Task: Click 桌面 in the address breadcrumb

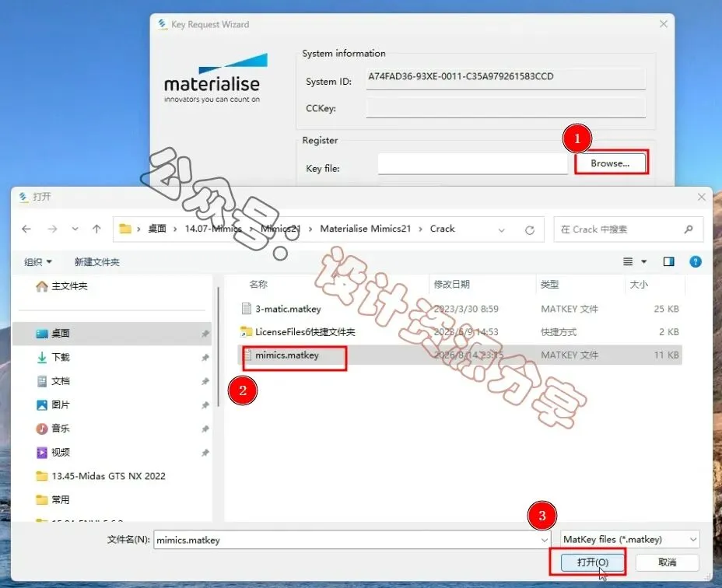Action: tap(157, 229)
